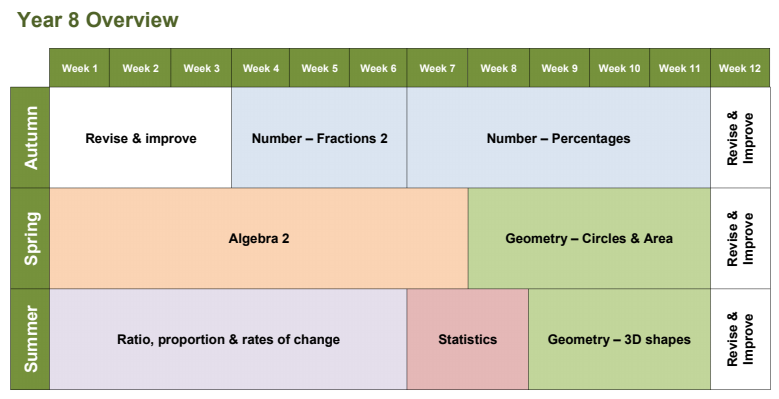
Task: Click Ratio, proportion & rates of change
Action: pos(228,339)
